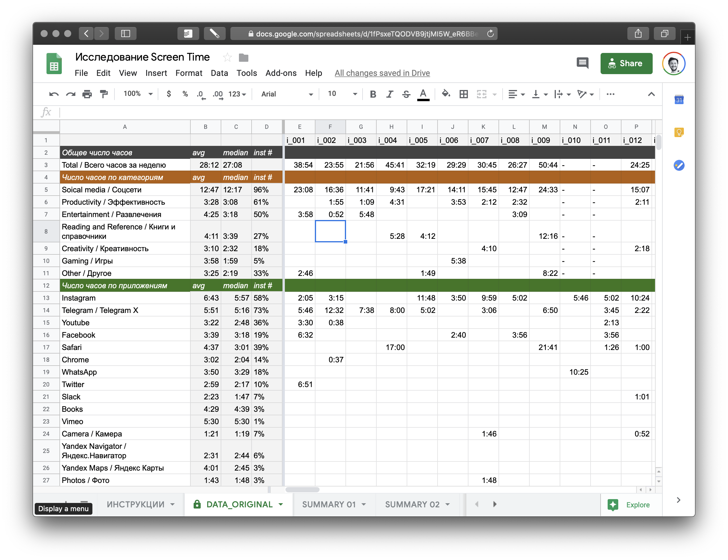The width and height of the screenshot is (728, 560).
Task: Open the Format menu
Action: (x=189, y=73)
